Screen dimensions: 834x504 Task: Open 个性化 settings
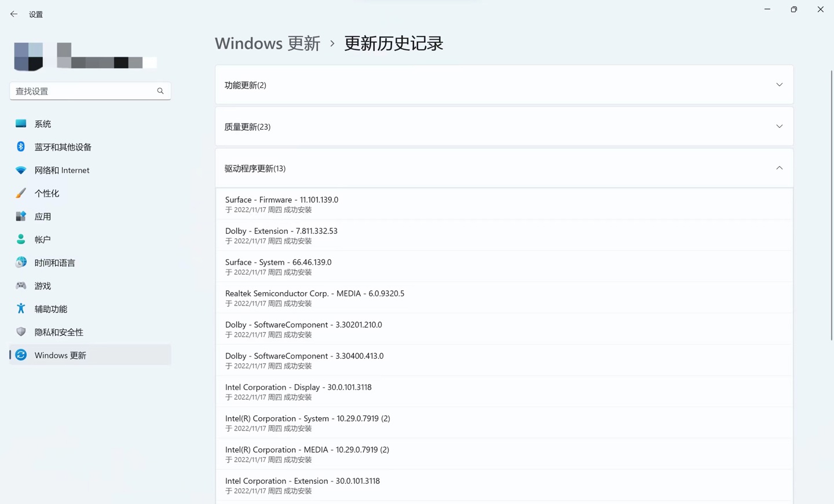click(90, 193)
